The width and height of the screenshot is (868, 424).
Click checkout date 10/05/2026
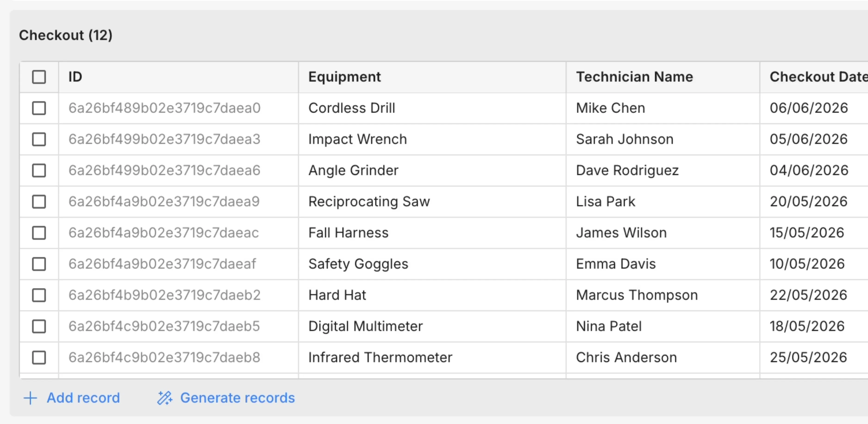[x=807, y=264]
